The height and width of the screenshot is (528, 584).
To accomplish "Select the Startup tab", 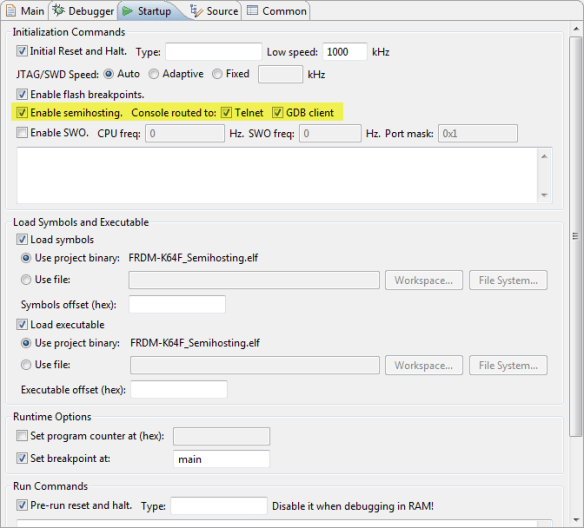I will tap(147, 11).
